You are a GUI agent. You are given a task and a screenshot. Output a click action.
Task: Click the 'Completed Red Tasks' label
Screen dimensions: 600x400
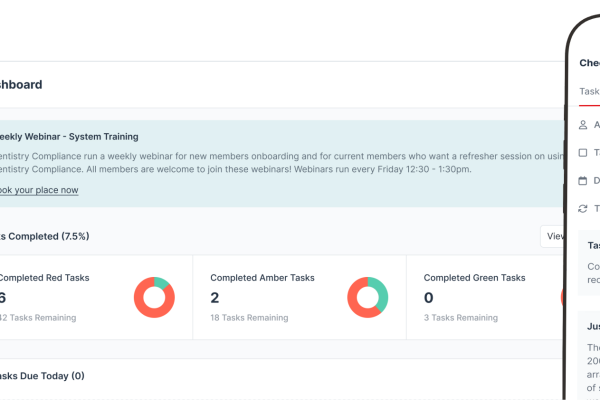pyautogui.click(x=44, y=278)
